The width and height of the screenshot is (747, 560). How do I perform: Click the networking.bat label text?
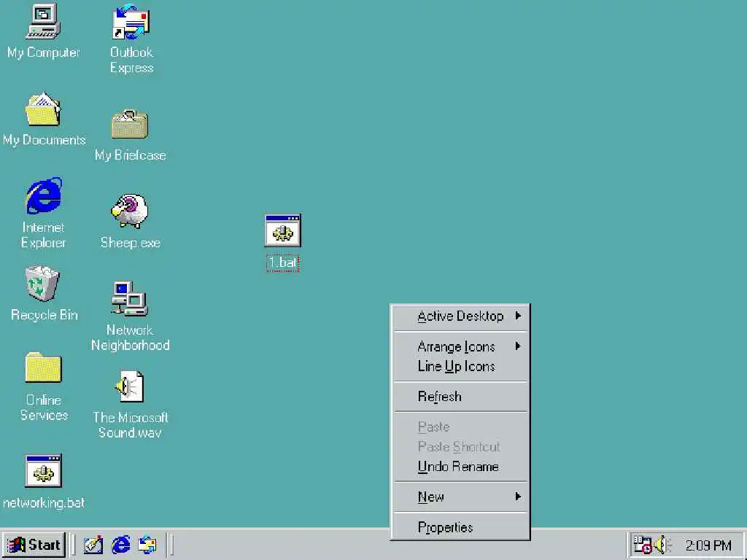tap(43, 503)
